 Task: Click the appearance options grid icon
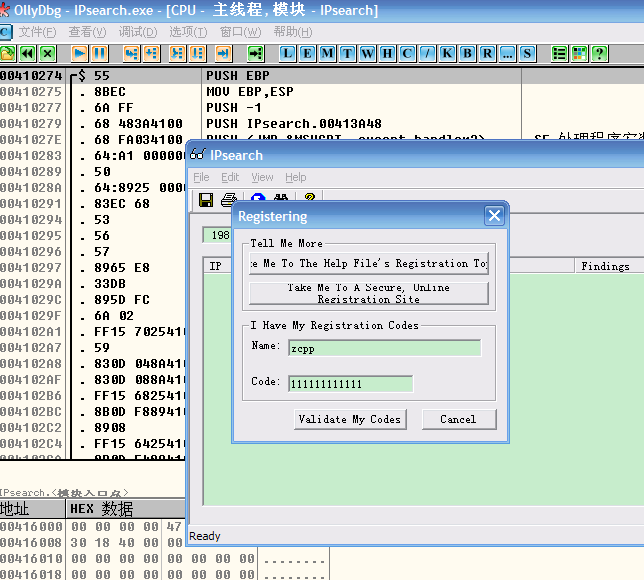tap(580, 54)
